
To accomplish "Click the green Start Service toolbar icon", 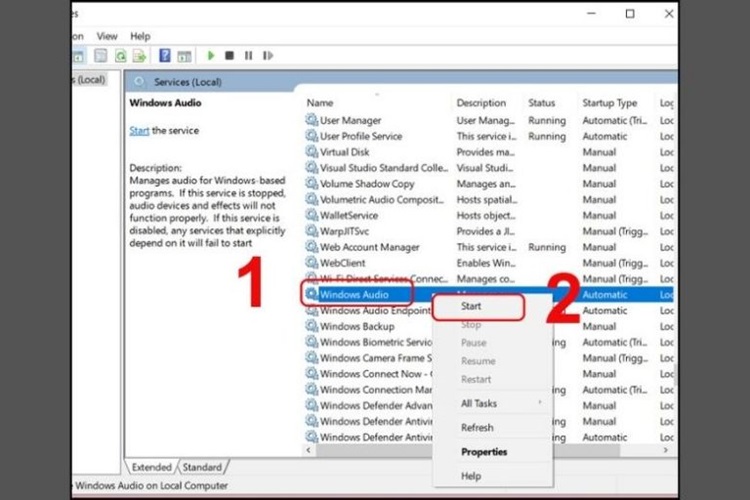I will (x=211, y=57).
